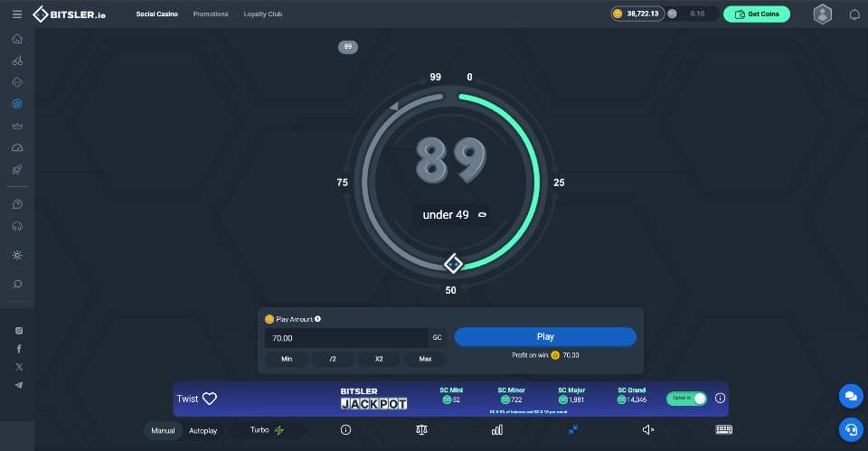Open the search magnifier icon

(x=17, y=284)
